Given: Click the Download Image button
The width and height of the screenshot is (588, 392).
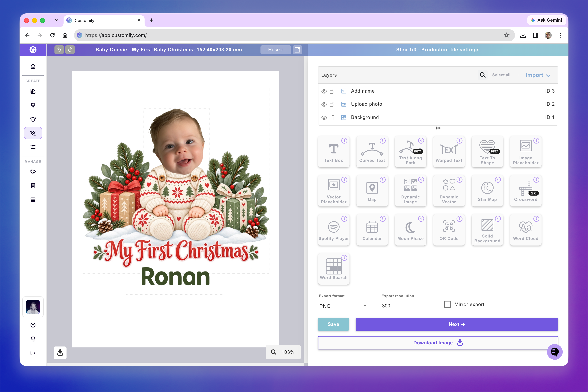Looking at the screenshot, I should pos(438,343).
